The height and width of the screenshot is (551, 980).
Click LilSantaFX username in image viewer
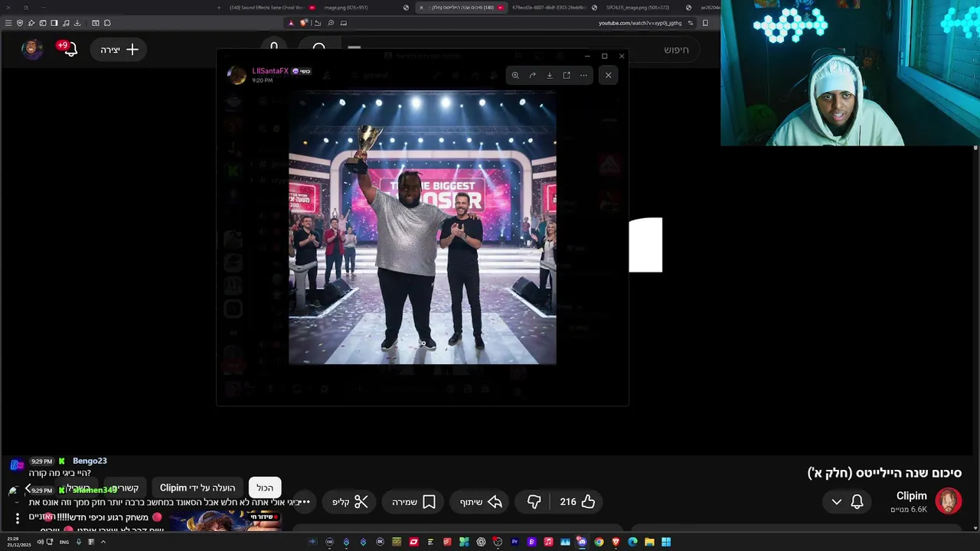pos(270,71)
